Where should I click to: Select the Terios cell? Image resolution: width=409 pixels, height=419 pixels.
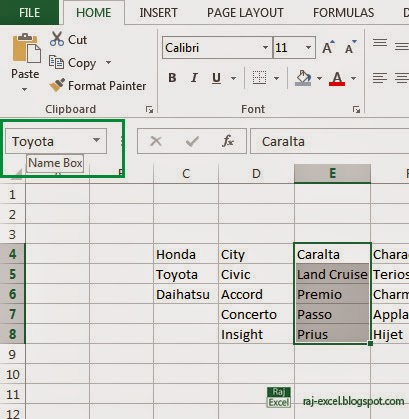[390, 274]
